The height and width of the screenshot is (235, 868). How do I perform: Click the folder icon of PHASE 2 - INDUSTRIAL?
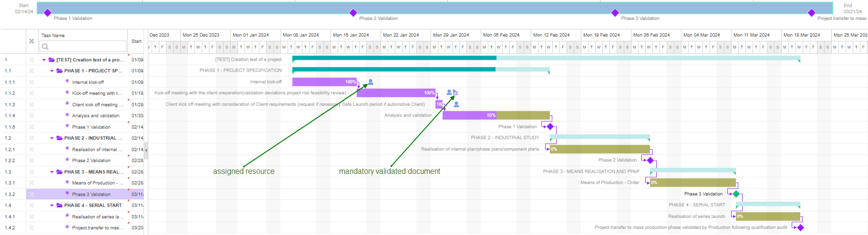pyautogui.click(x=60, y=138)
